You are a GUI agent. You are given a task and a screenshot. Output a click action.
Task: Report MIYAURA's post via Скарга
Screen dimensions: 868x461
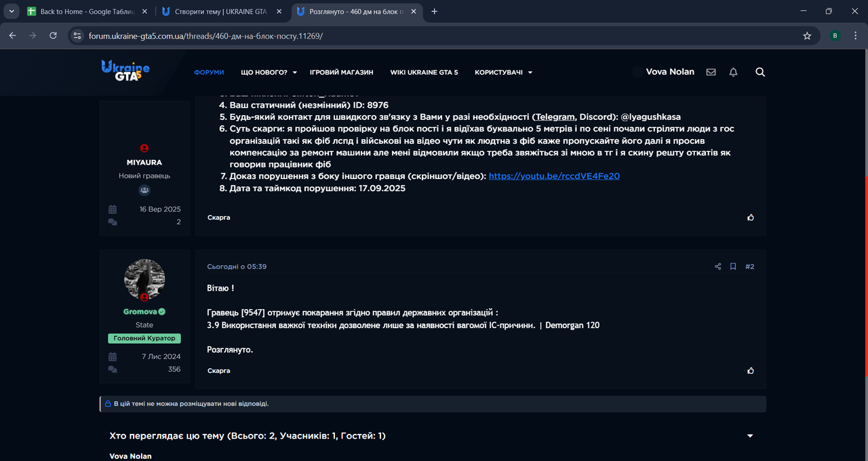(218, 218)
